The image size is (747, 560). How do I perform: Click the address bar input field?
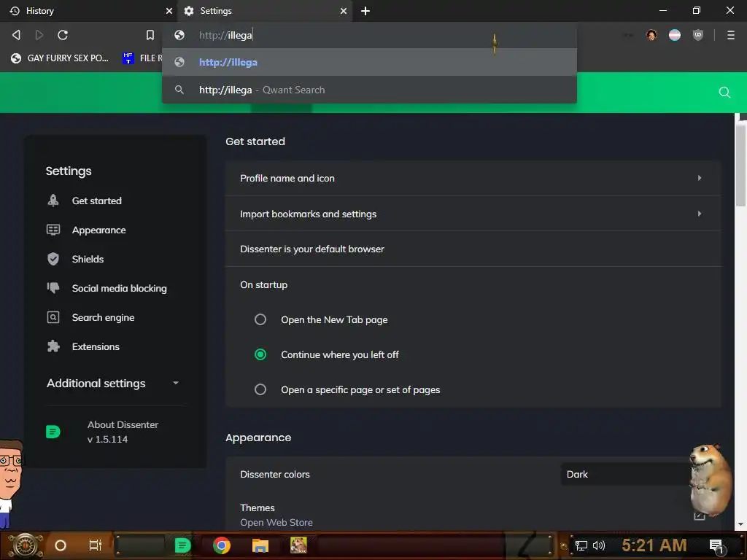coord(369,35)
